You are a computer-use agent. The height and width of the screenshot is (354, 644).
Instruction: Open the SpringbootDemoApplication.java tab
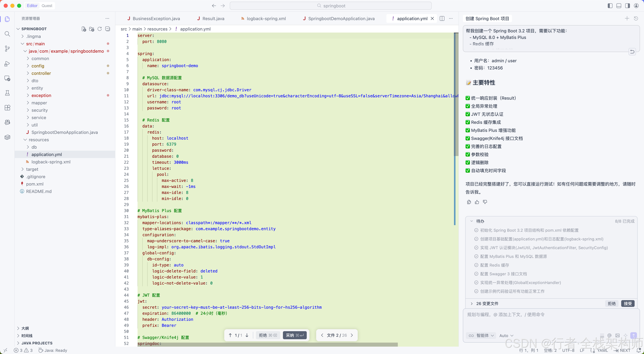point(341,18)
